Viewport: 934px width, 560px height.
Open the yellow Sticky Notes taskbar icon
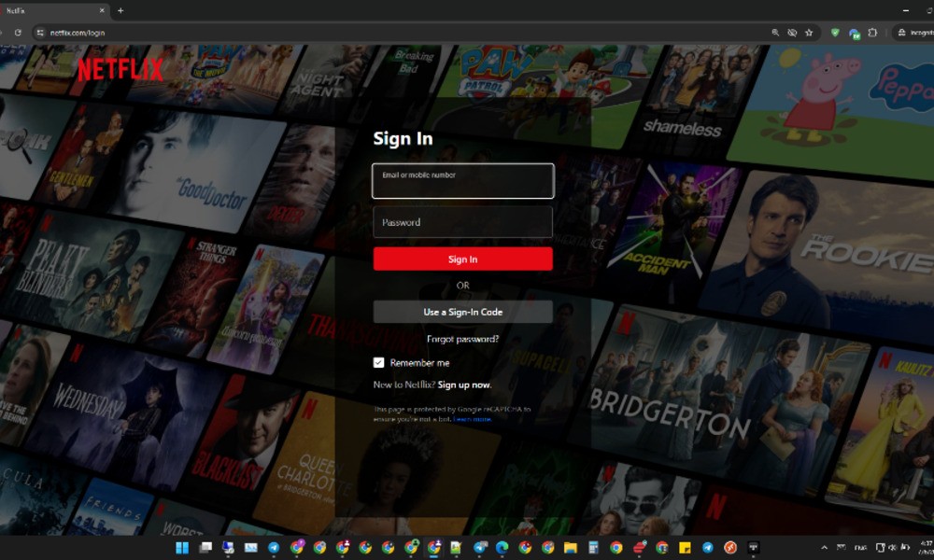point(685,548)
